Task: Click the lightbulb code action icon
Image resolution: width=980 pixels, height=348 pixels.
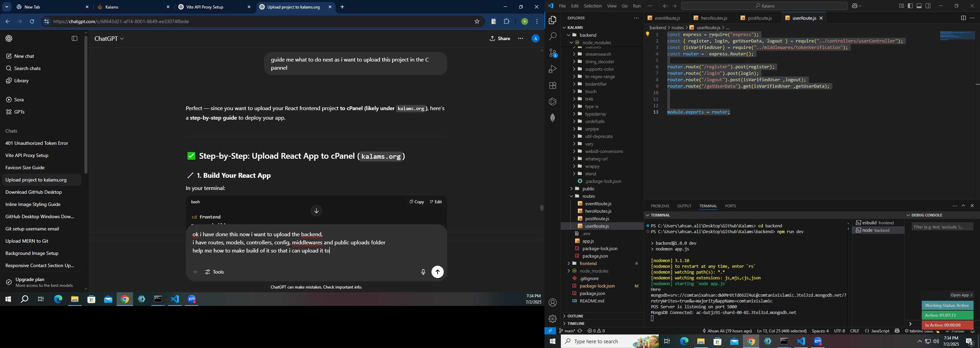Action: tap(648, 34)
